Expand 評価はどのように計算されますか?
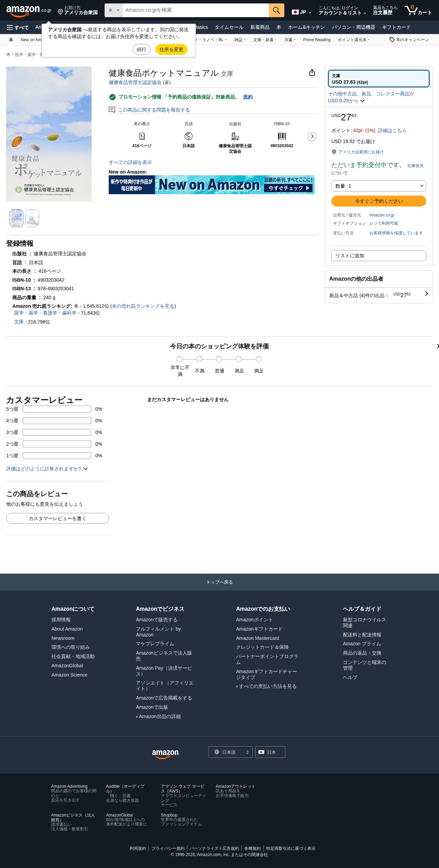 click(x=47, y=469)
